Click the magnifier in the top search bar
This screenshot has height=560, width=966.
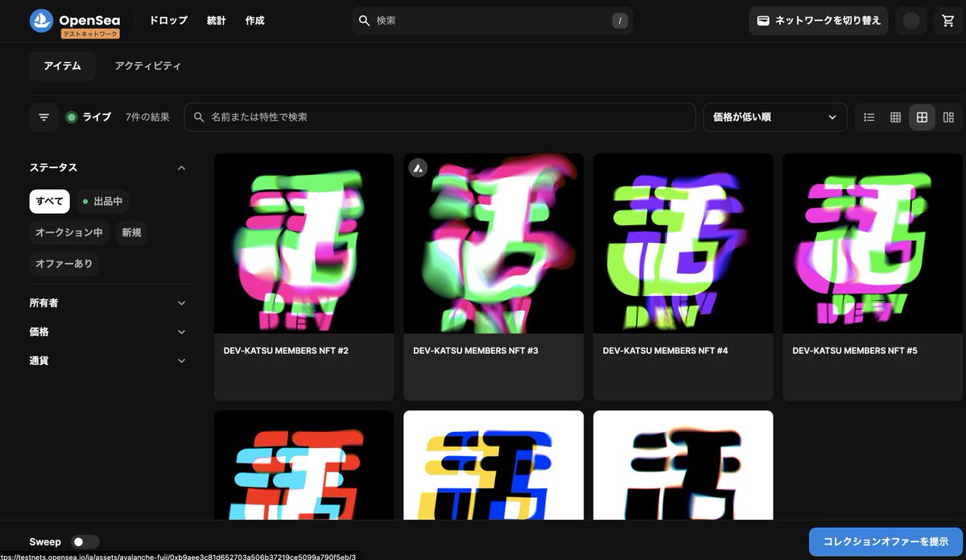click(365, 21)
